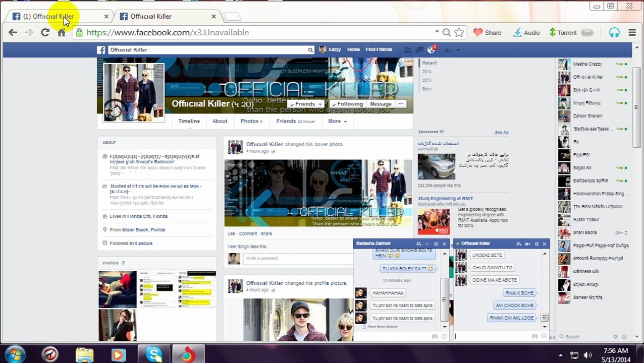The width and height of the screenshot is (644, 363).
Task: Open the profile picture thumbnail
Action: click(134, 93)
